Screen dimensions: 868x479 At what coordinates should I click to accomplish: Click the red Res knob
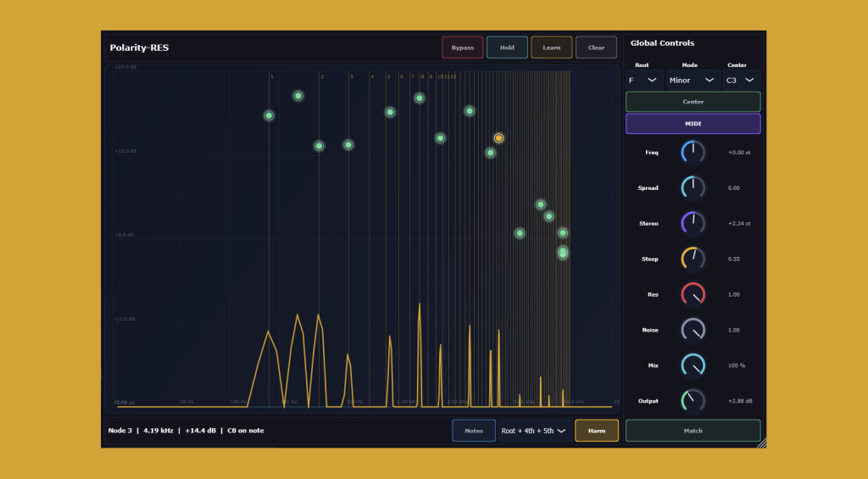pos(693,294)
